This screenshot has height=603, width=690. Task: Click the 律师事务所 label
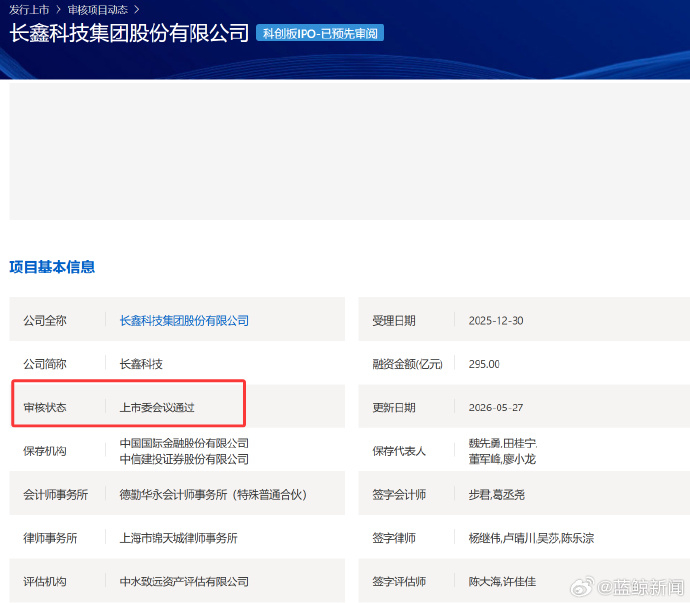[50, 538]
